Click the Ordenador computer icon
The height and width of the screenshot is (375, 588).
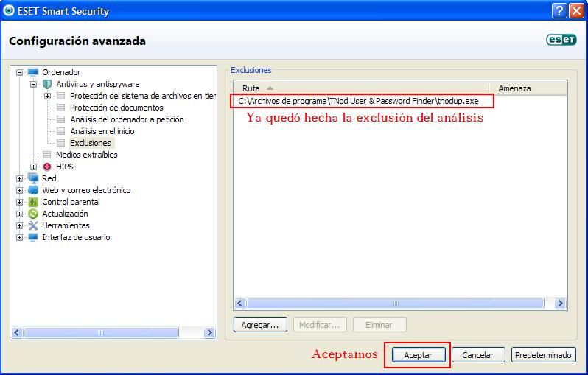(x=33, y=72)
